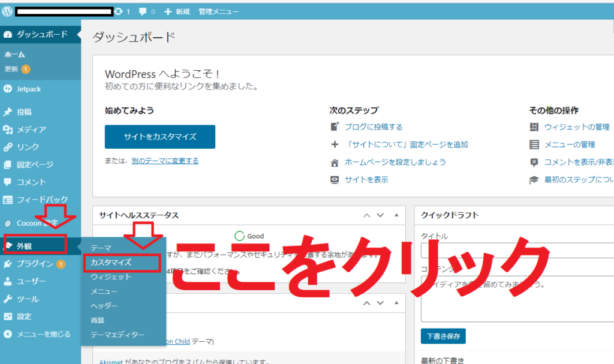614x364 pixels.
Task: Open ホームページを設定しましょう link
Action: (x=395, y=163)
